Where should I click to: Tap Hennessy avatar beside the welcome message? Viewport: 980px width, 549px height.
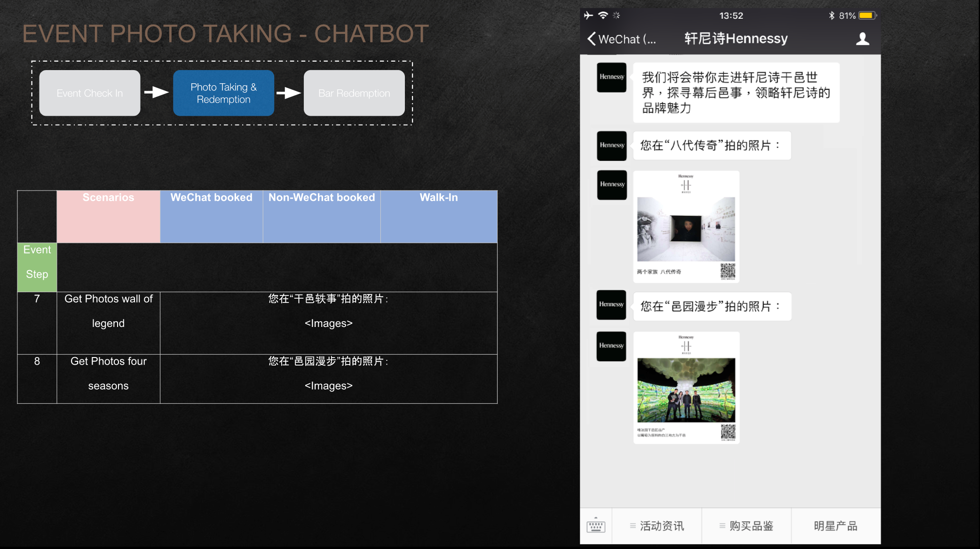pos(612,77)
